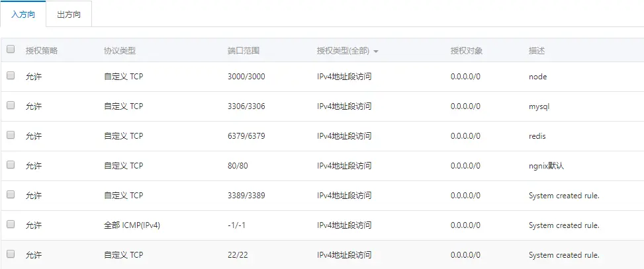Image resolution: width=644 pixels, height=269 pixels.
Task: Check the box for the 3389/3389 rule
Action: tap(11, 194)
